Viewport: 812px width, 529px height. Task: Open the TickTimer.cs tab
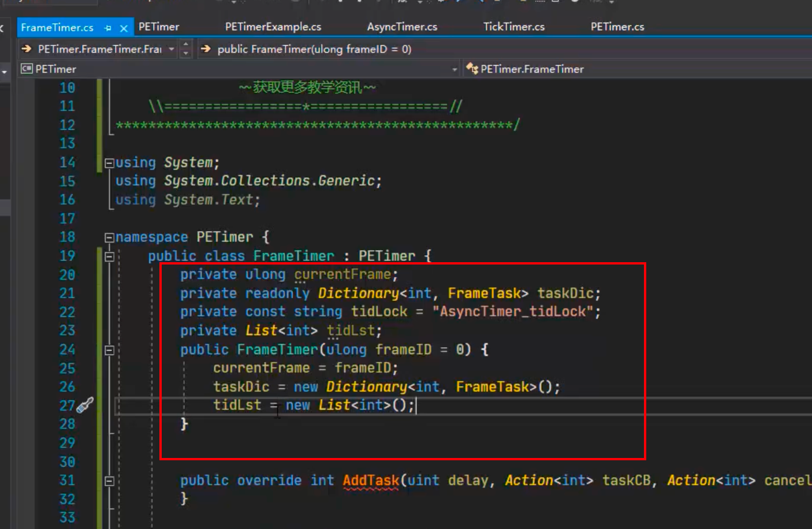coord(513,27)
